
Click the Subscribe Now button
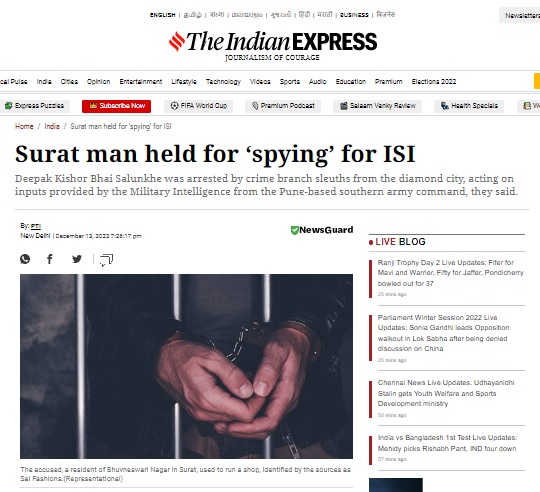pyautogui.click(x=116, y=106)
